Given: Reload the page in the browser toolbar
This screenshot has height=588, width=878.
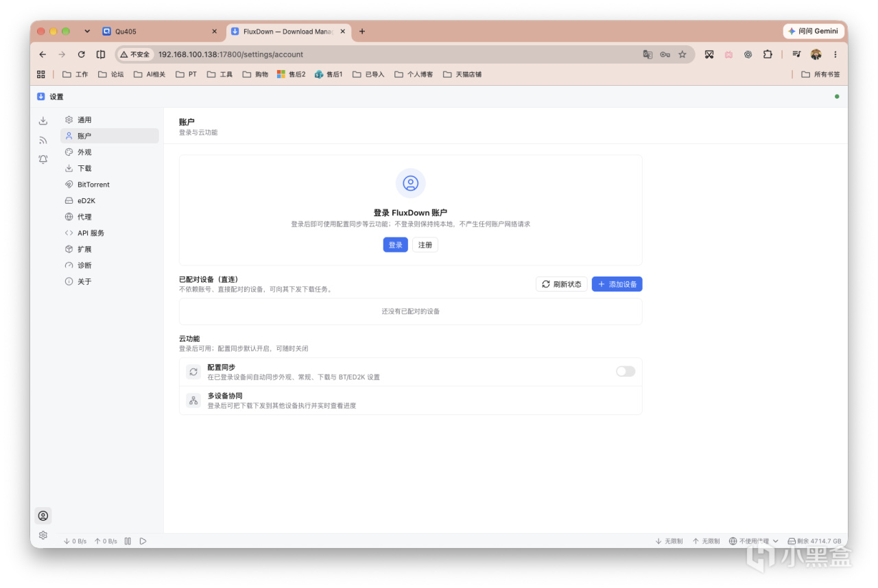Looking at the screenshot, I should click(81, 54).
